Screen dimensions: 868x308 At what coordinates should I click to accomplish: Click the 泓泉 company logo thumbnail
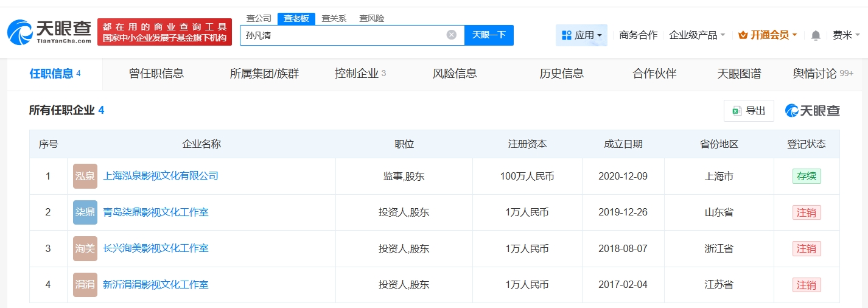pos(85,177)
